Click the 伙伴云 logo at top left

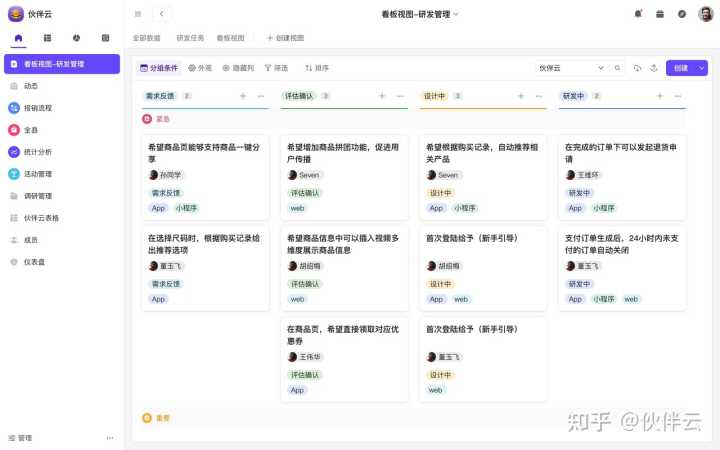tap(16, 14)
